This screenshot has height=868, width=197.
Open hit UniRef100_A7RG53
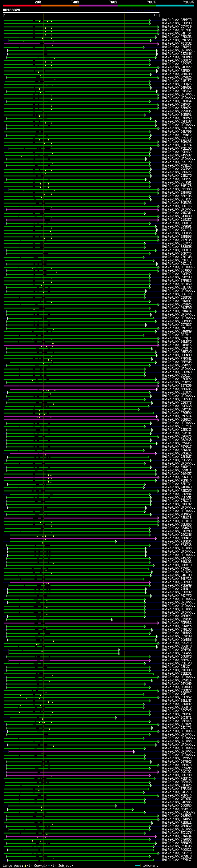click(177, 37)
